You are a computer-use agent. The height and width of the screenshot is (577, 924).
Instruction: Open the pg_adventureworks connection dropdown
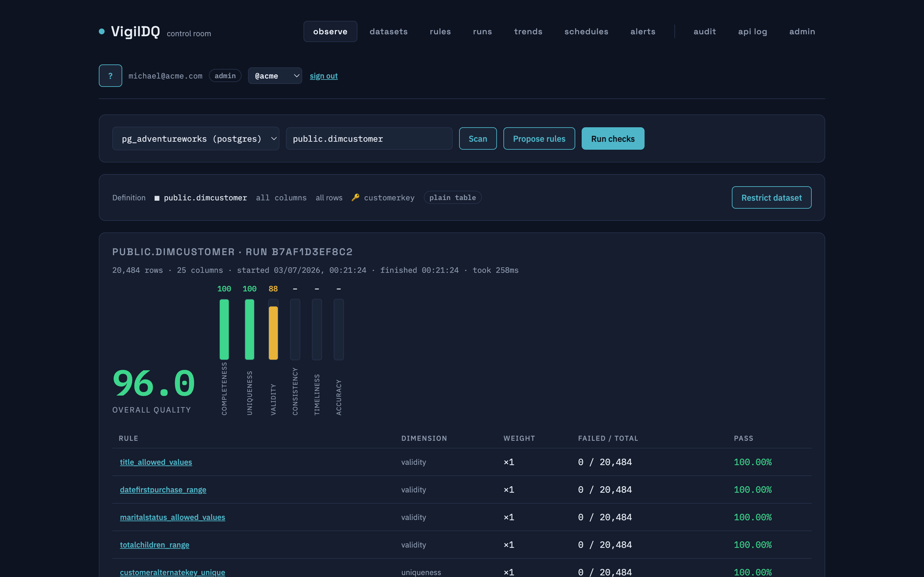coord(196,138)
